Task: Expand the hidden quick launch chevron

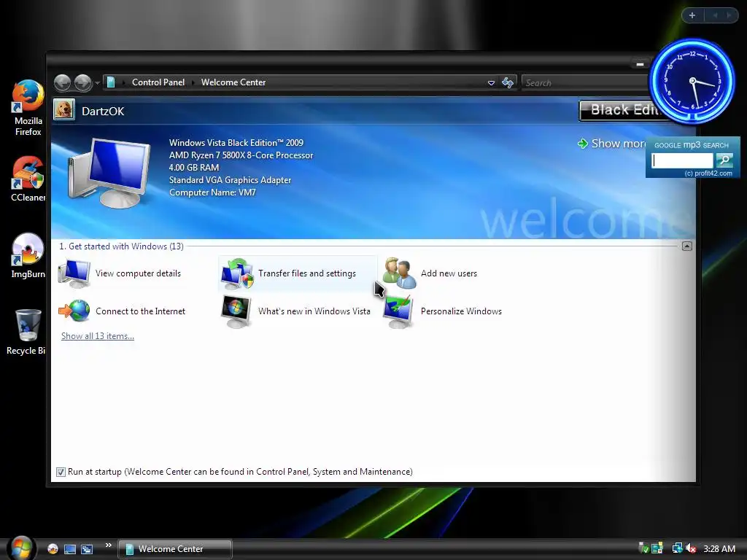Action: pos(109,545)
